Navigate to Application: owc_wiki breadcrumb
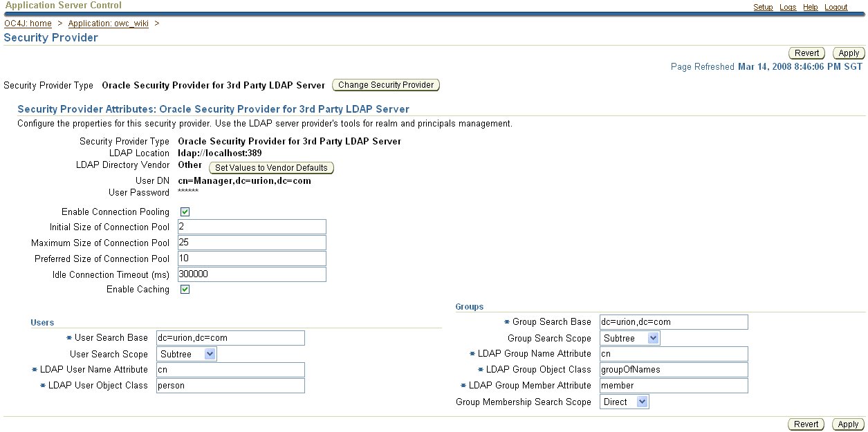Screen dimensions: 868x432 click(108, 24)
